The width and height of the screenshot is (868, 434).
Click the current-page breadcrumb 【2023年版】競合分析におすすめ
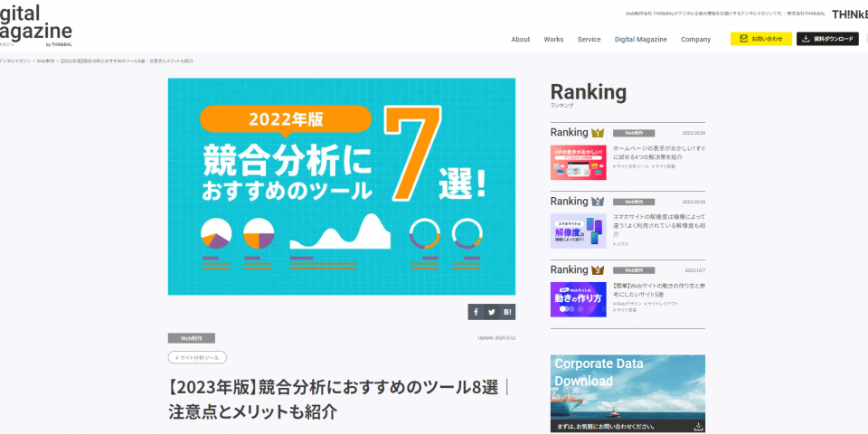127,61
